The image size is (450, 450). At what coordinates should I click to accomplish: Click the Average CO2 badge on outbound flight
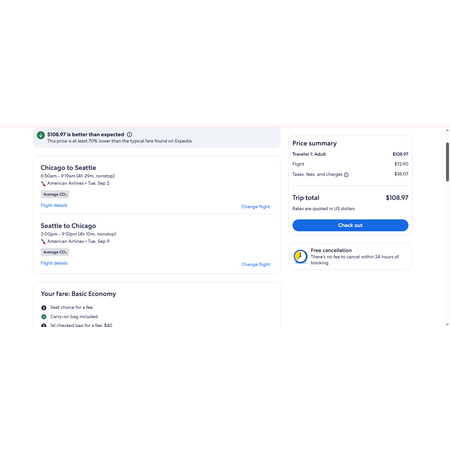click(55, 194)
